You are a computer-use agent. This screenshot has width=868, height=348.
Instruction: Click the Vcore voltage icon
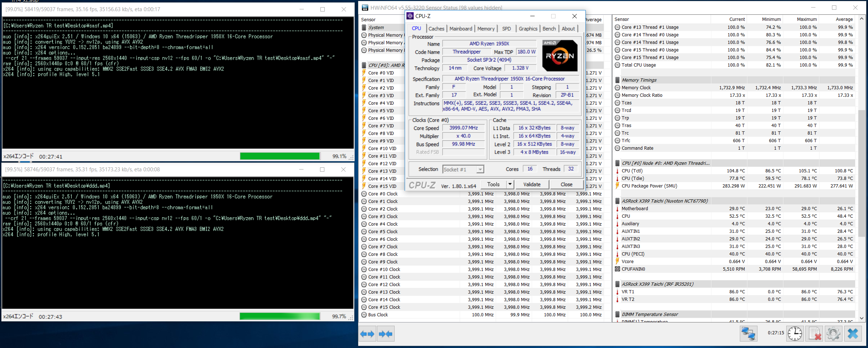[617, 262]
